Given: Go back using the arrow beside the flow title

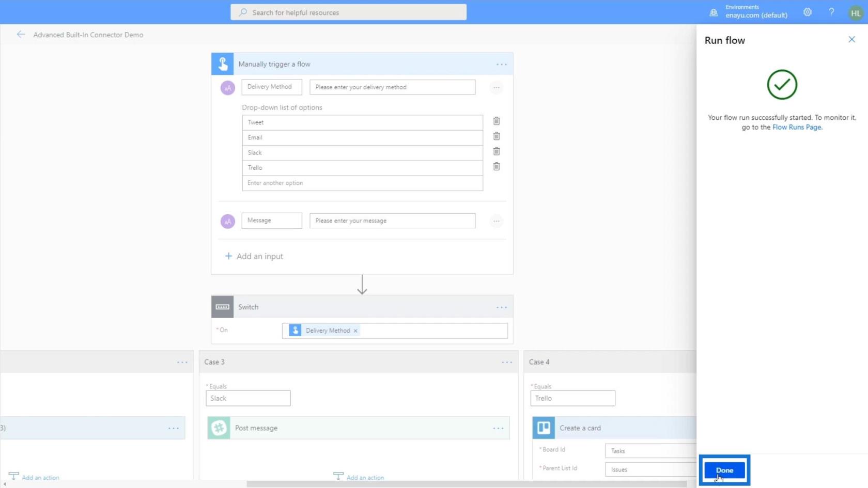Looking at the screenshot, I should (x=21, y=35).
